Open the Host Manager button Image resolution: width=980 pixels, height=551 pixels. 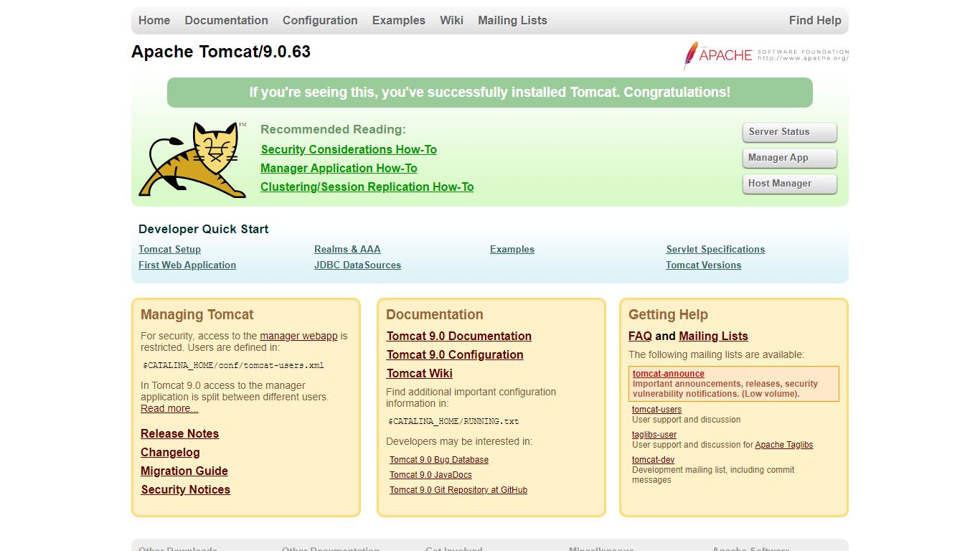point(789,184)
